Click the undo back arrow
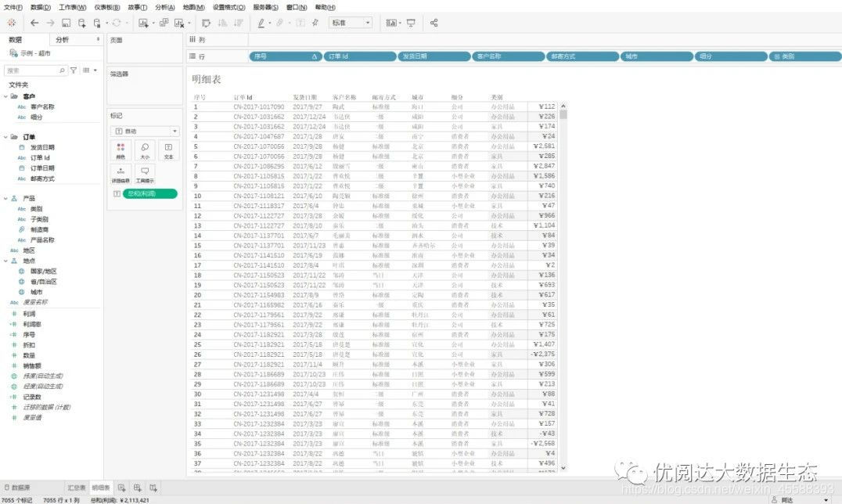This screenshot has width=842, height=504. [x=34, y=23]
